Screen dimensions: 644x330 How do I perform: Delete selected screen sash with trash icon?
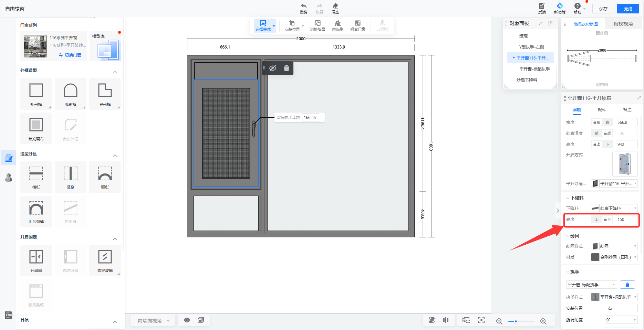pos(286,68)
